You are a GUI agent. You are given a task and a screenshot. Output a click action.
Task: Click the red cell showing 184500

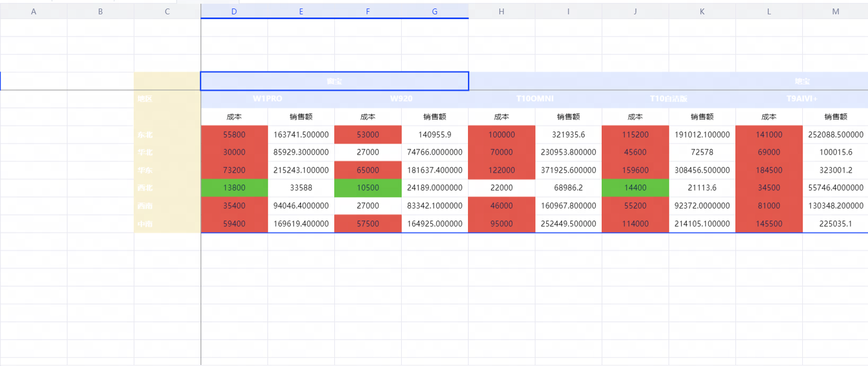pyautogui.click(x=769, y=170)
